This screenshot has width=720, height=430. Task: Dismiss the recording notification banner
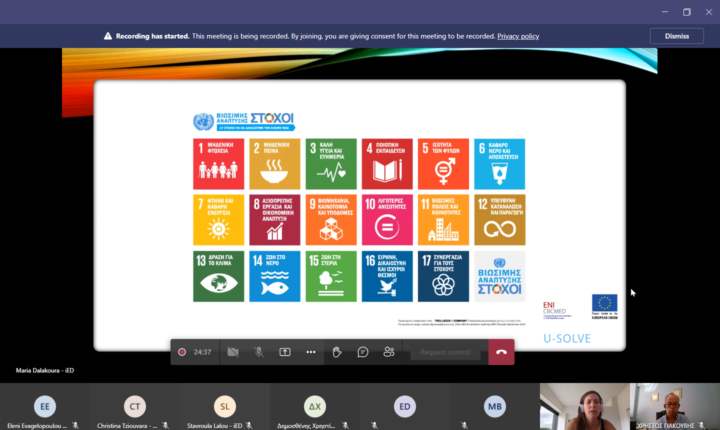pyautogui.click(x=676, y=36)
